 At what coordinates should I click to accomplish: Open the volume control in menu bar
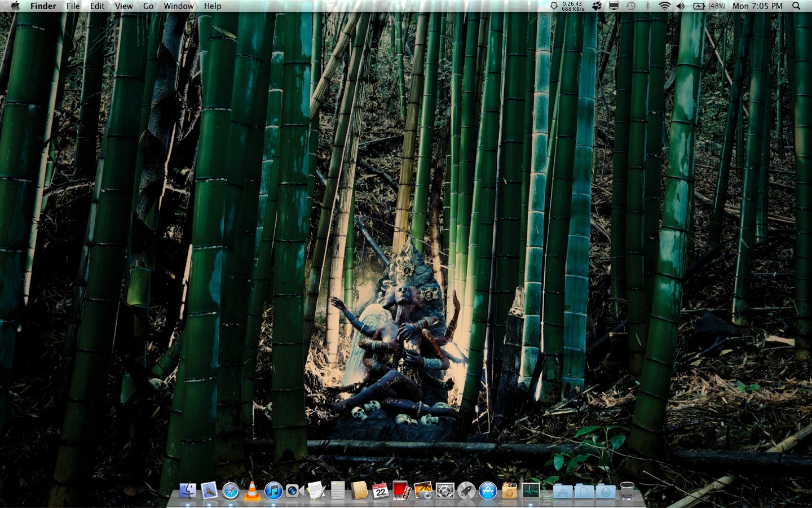(681, 6)
